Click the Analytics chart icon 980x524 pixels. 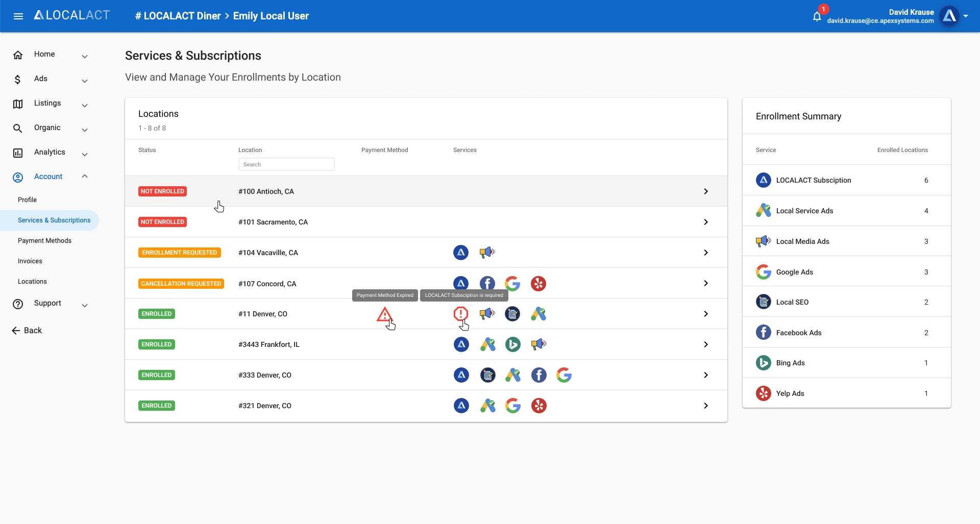click(x=18, y=153)
